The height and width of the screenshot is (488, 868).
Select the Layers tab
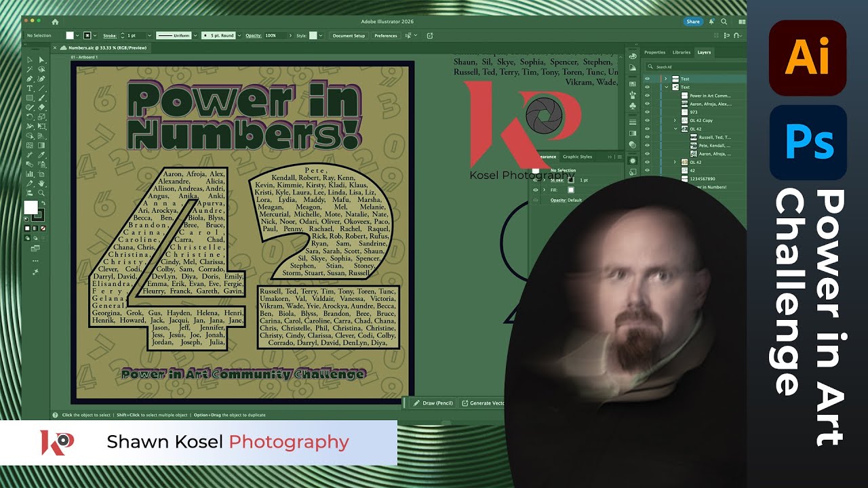(704, 52)
